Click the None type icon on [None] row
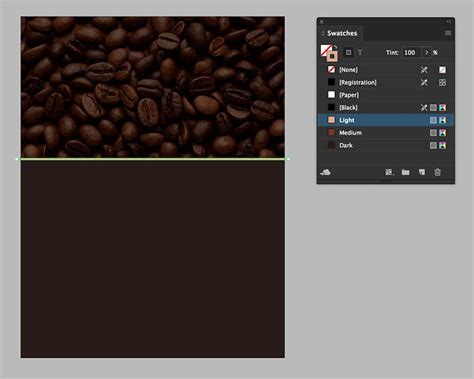 (x=442, y=70)
